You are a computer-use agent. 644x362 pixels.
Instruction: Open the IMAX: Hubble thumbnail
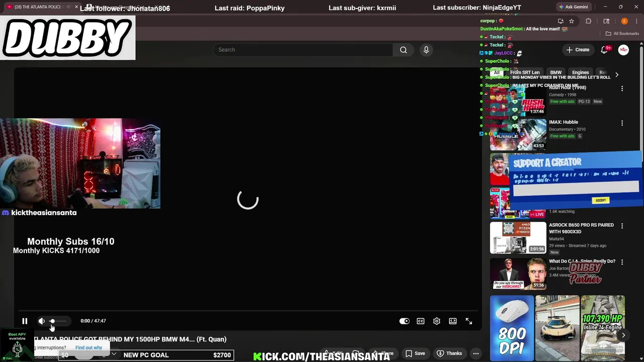click(x=518, y=134)
